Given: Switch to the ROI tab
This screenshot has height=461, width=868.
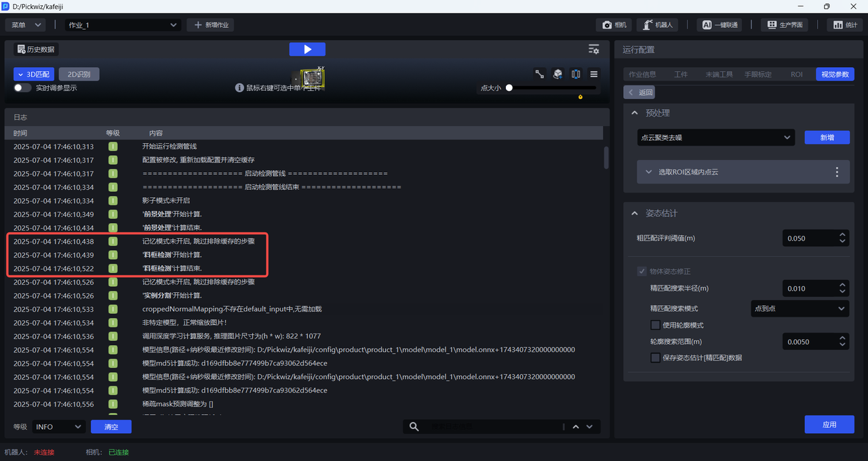Looking at the screenshot, I should pyautogui.click(x=796, y=75).
